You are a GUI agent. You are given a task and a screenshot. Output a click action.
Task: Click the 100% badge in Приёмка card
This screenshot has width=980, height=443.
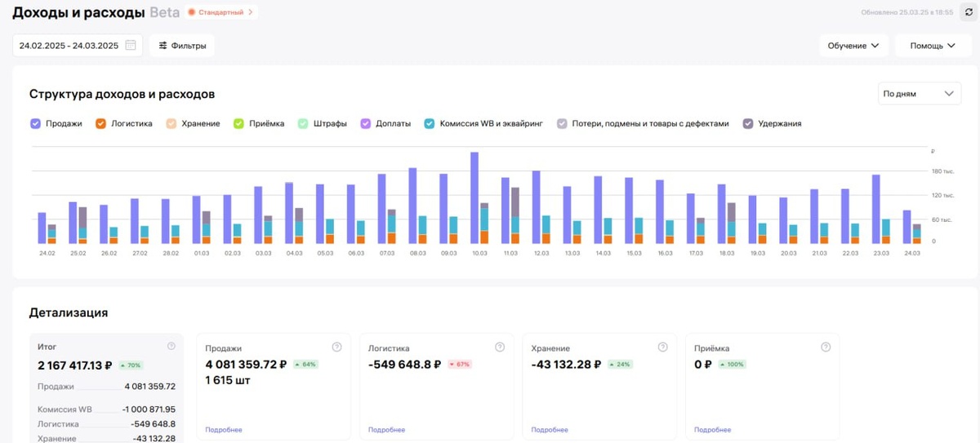pos(732,365)
